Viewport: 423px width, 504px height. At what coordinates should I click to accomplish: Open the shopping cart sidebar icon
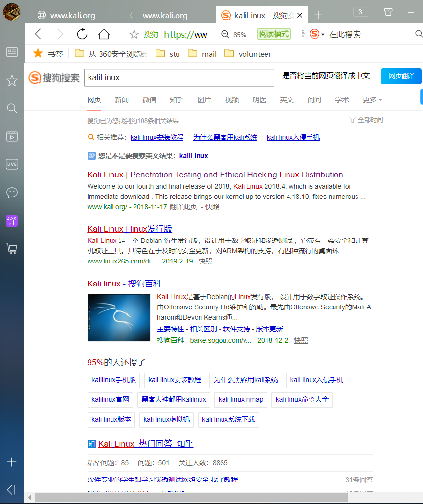[12, 249]
